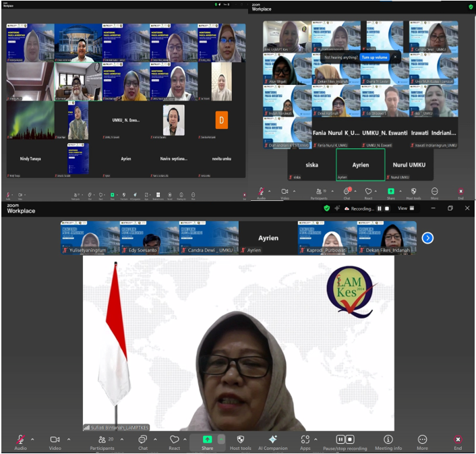Open More options in bottom Zoom window
Screen dimensions: 476x454
(422, 443)
